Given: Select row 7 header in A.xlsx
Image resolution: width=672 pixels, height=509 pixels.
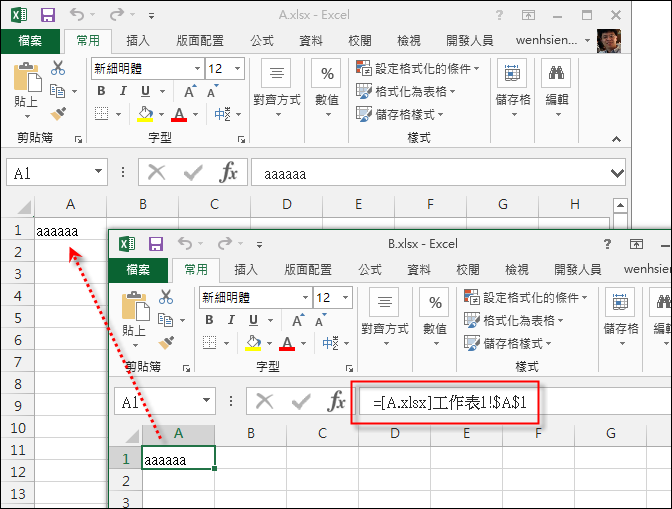Looking at the screenshot, I should coord(18,362).
